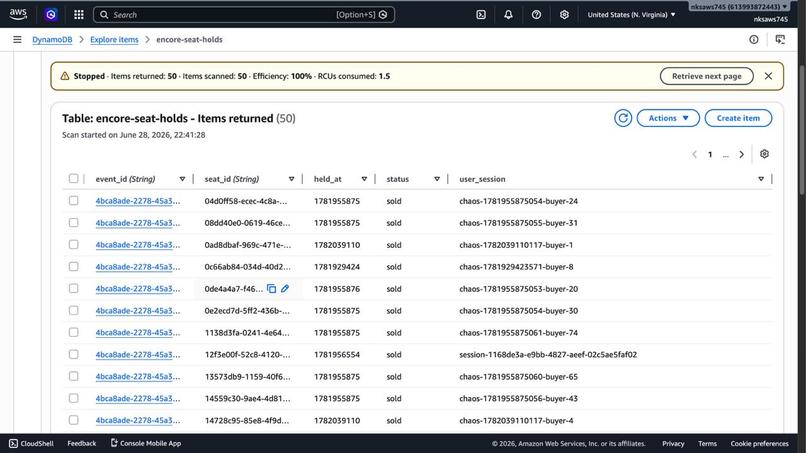Refresh the items table
806x453 pixels.
(x=623, y=118)
